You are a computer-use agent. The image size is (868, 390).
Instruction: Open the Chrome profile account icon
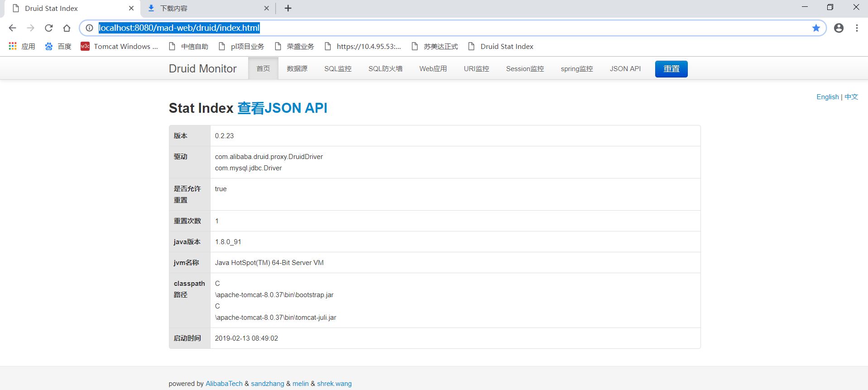tap(839, 28)
